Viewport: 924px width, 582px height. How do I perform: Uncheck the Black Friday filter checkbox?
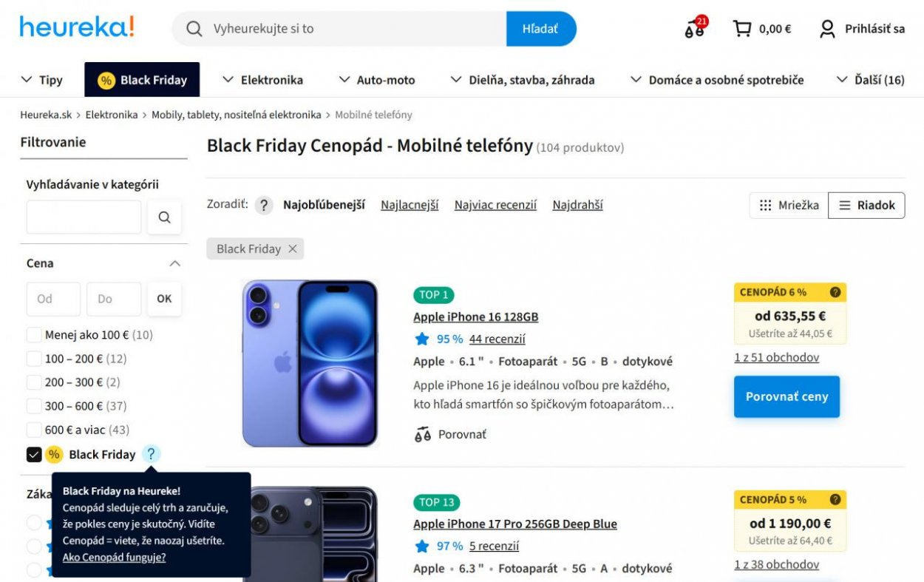(33, 453)
